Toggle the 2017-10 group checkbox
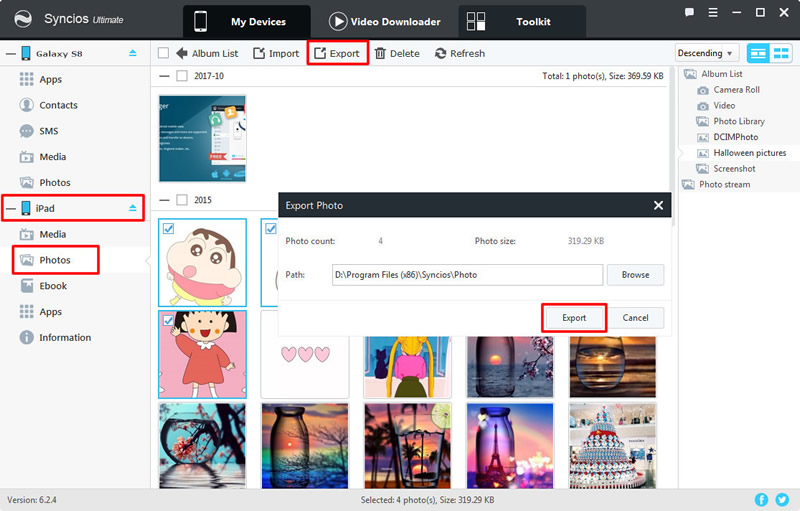Screen dimensions: 800x511 coord(182,76)
